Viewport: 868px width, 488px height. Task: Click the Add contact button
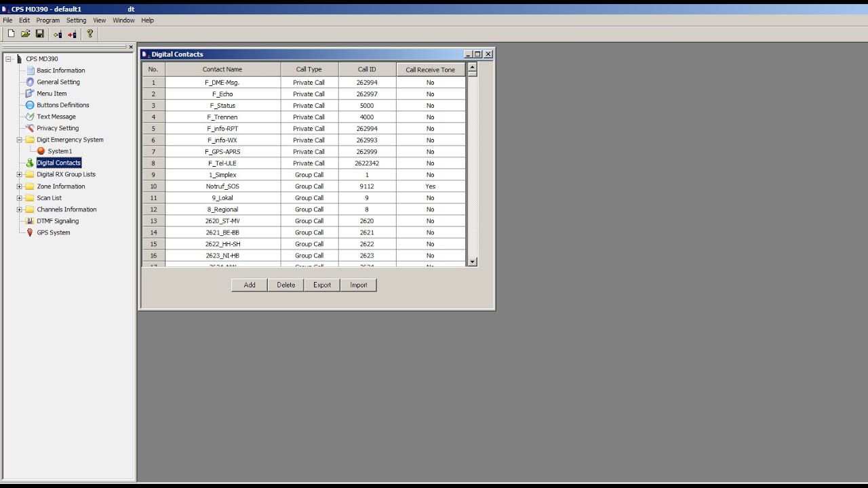[x=250, y=285]
